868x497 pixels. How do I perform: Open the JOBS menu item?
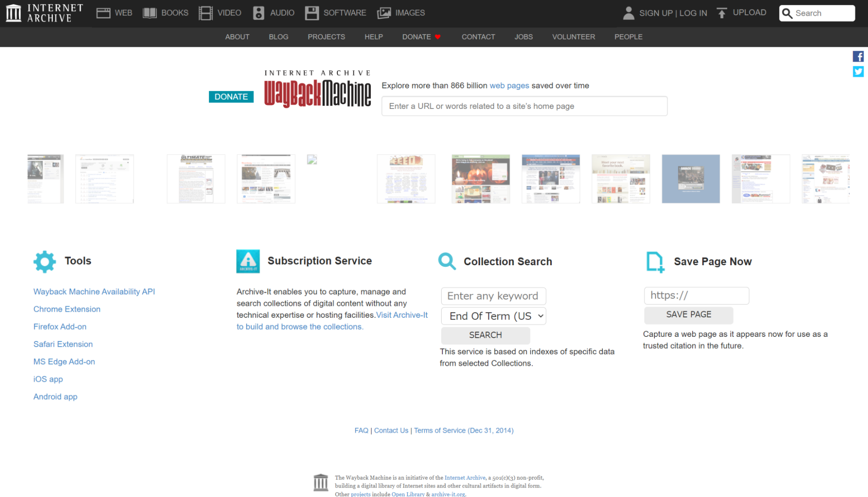523,37
